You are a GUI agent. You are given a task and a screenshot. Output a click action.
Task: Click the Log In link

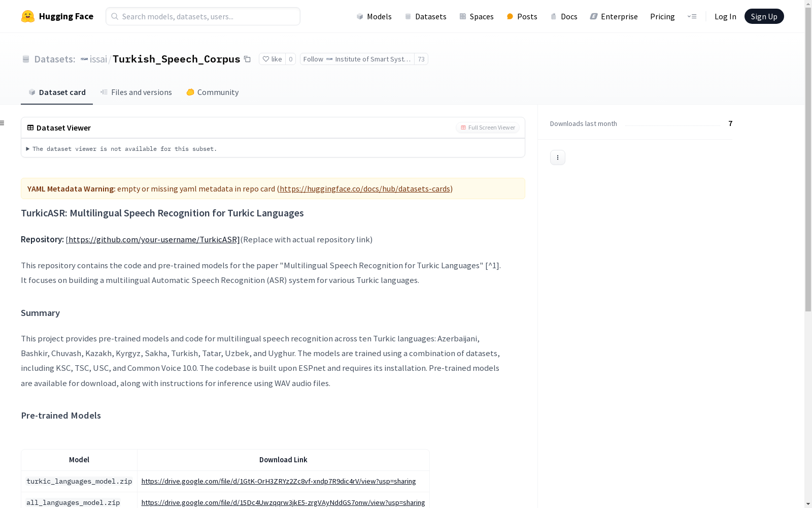pyautogui.click(x=725, y=16)
